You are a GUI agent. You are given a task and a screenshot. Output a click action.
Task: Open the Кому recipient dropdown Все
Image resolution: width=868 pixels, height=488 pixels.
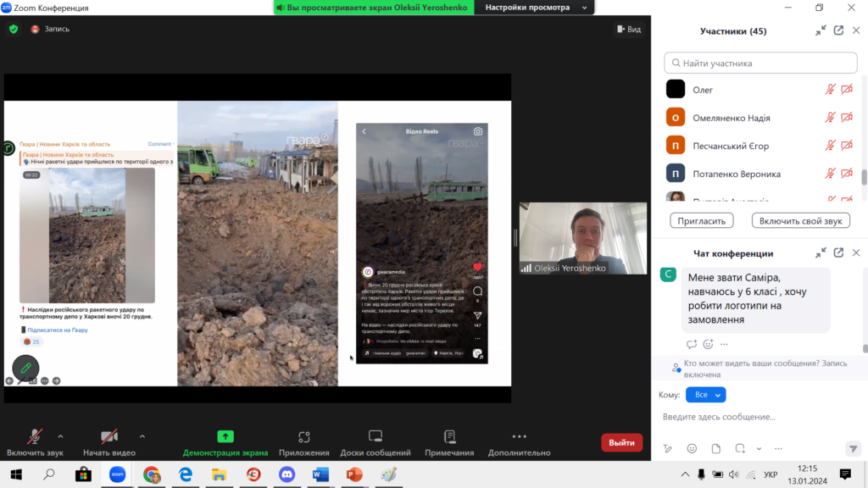pyautogui.click(x=706, y=395)
